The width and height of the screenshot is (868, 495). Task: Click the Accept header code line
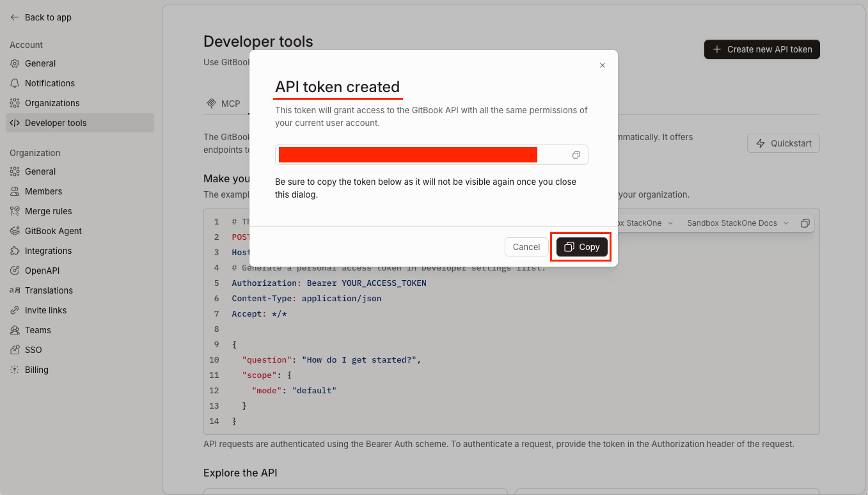[259, 313]
